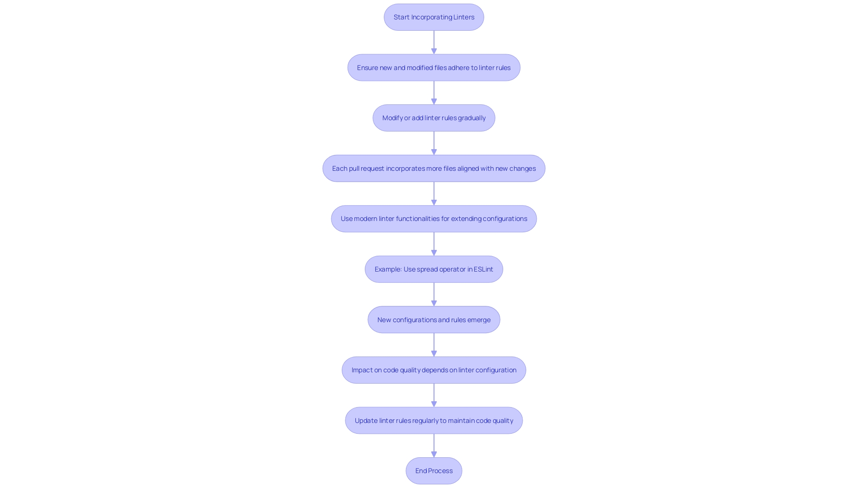
Task: Expand the Start Incorporating Linters step
Action: point(434,17)
